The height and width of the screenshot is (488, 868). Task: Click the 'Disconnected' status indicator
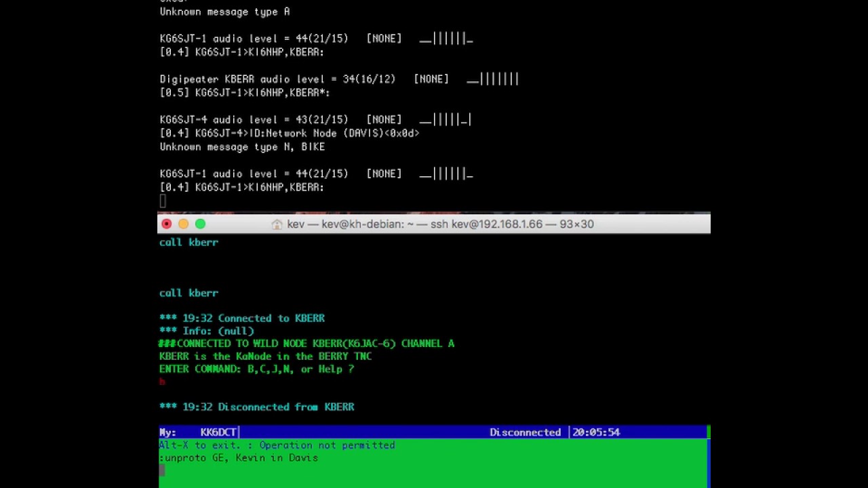(x=526, y=432)
